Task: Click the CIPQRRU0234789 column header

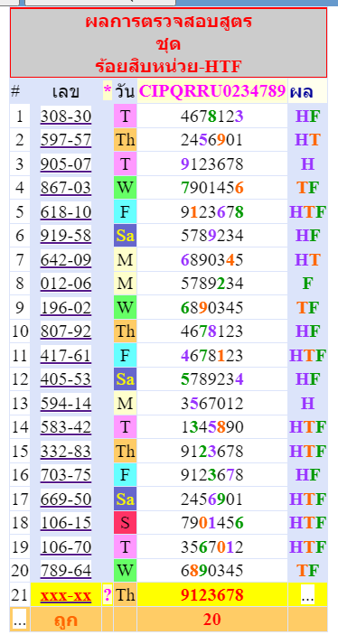Action: click(x=212, y=91)
